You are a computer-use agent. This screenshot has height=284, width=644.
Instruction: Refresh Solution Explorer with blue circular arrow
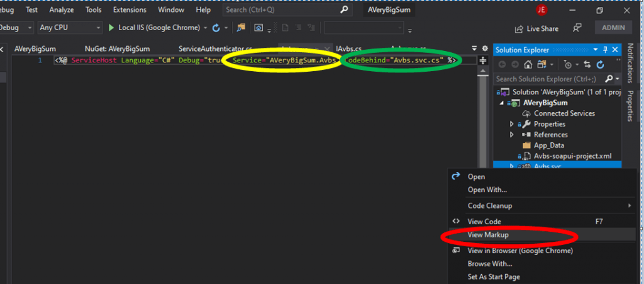click(600, 64)
